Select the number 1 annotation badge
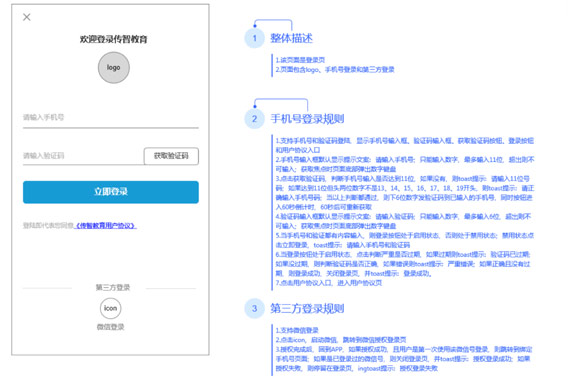This screenshot has width=568, height=380. [255, 38]
